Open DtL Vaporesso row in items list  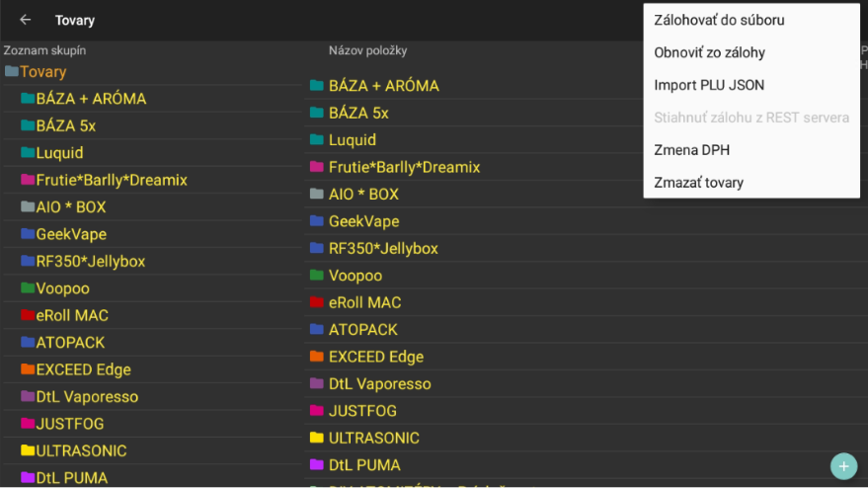click(379, 383)
